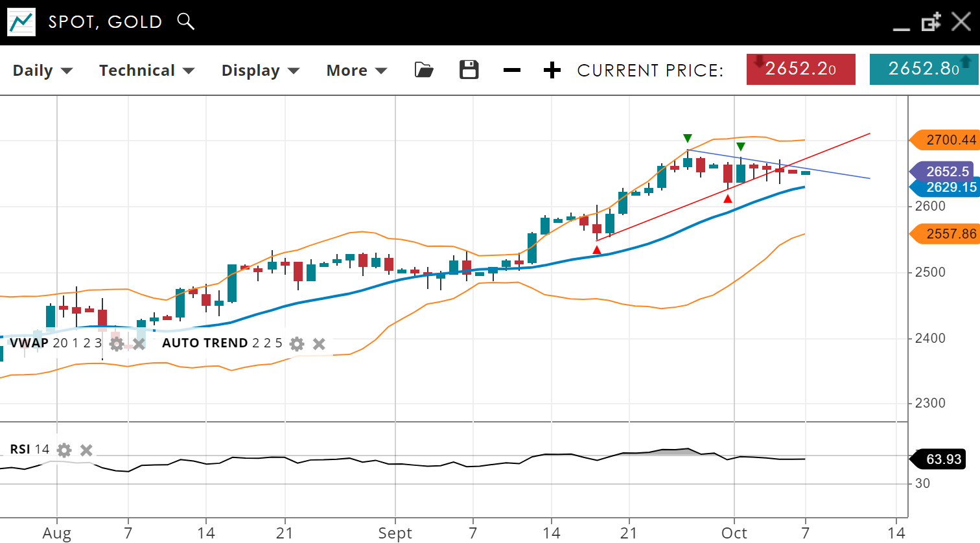Open saved chart with folder icon
Screen dimensions: 980x543
point(424,70)
